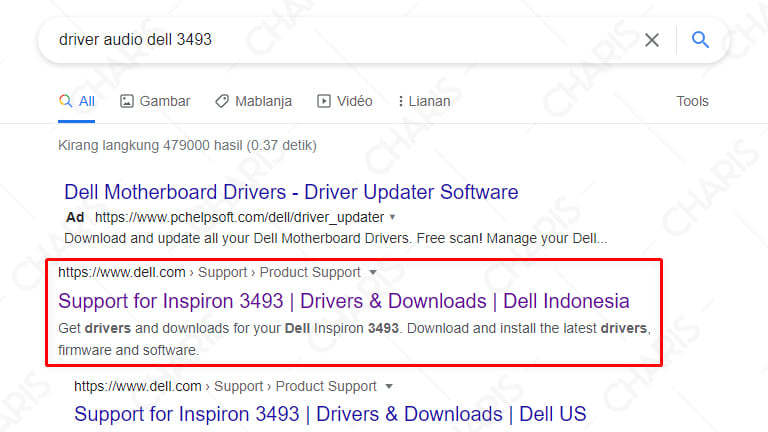
Task: Click the Vidéo play icon
Action: (x=324, y=101)
